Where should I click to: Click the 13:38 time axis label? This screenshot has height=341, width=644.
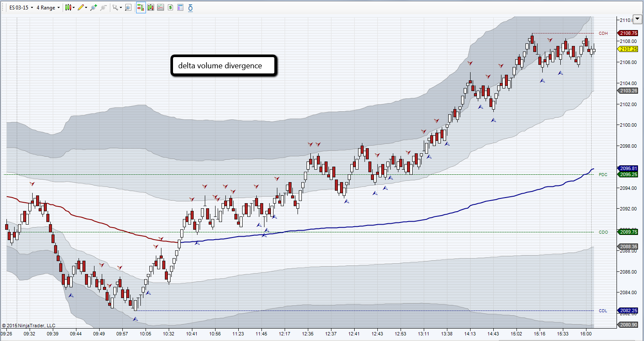pos(447,333)
